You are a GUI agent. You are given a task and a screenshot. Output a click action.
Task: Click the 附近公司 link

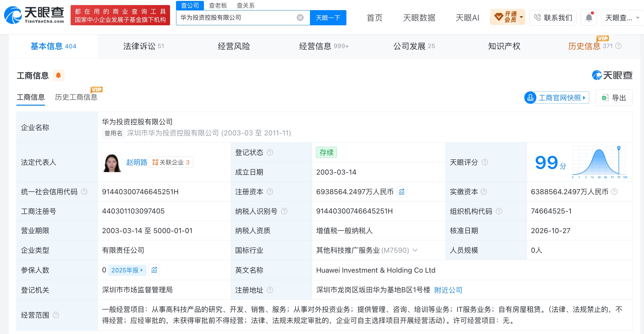click(448, 290)
